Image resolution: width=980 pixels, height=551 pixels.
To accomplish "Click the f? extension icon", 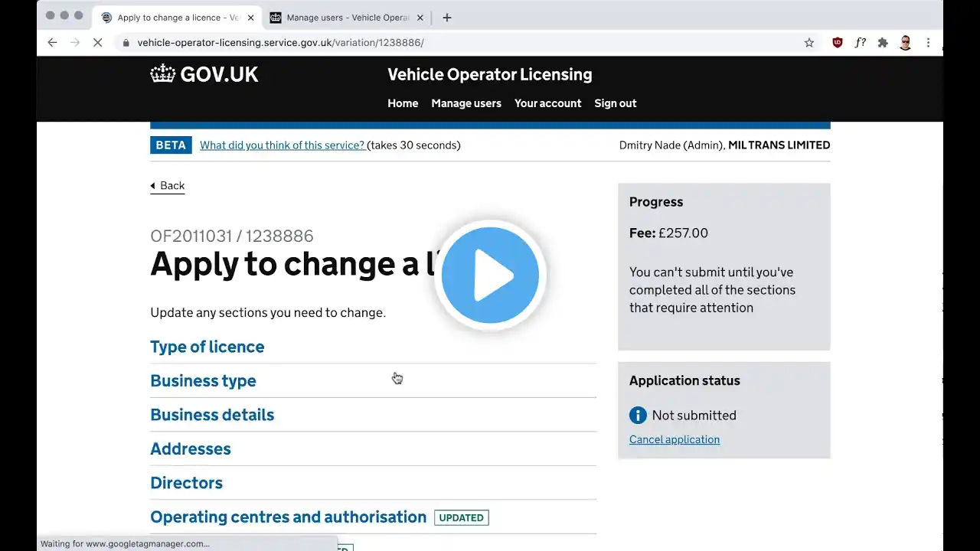I will point(860,43).
